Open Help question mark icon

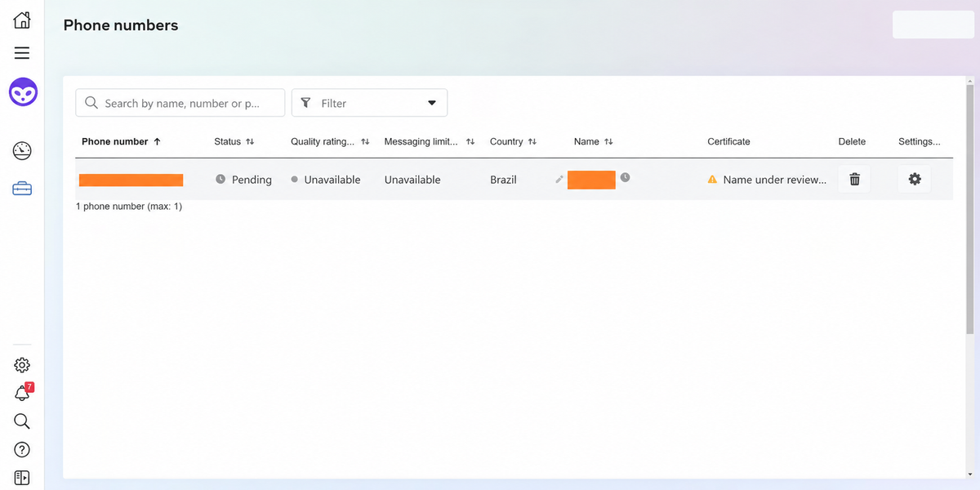coord(22,449)
